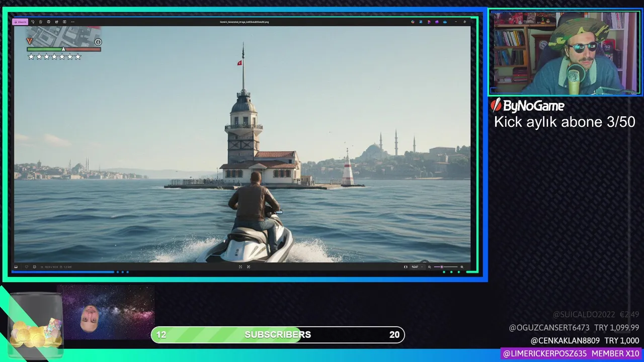Image resolution: width=644 pixels, height=362 pixels.
Task: Click the @SUICALDO2022 donation entry
Action: pos(596,314)
